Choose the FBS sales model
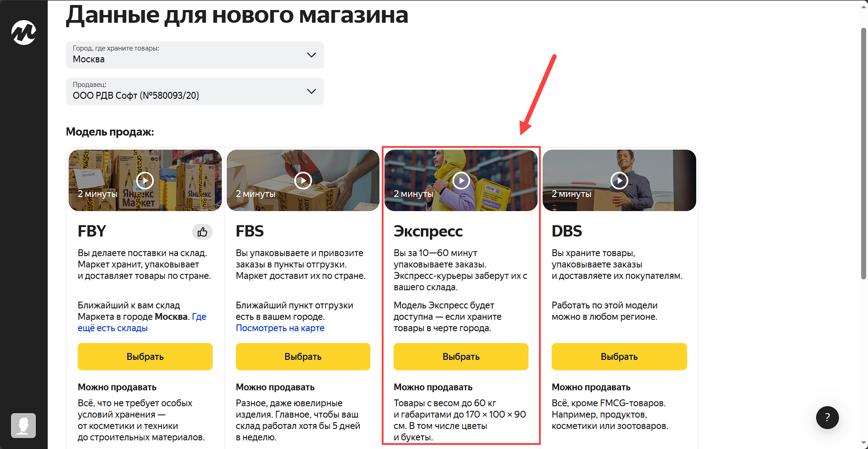This screenshot has width=868, height=449. tap(303, 357)
